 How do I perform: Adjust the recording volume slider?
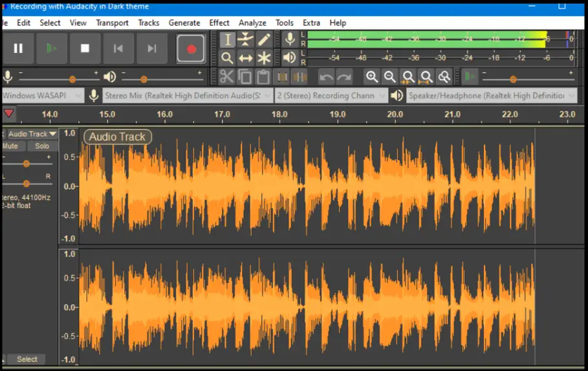[x=72, y=79]
